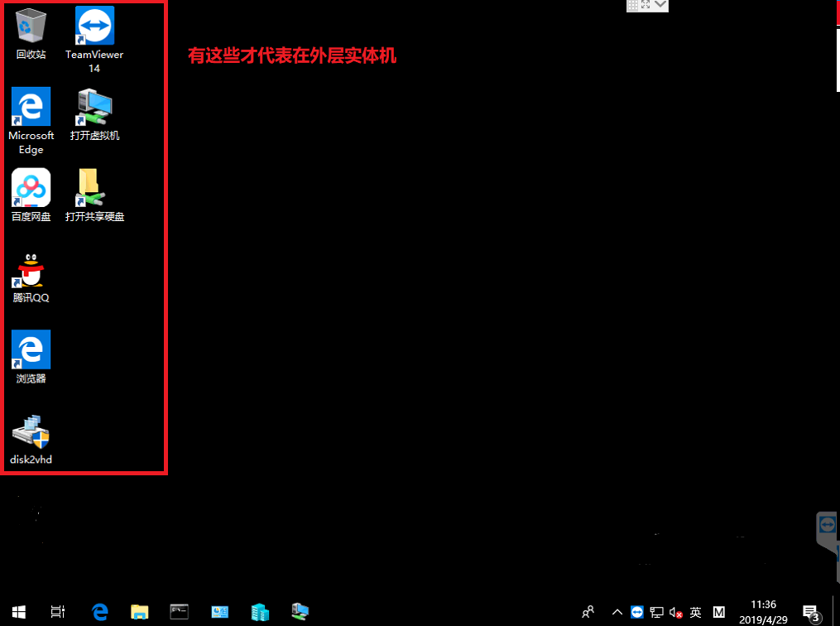Open the TeamViewer side panel tab
Image resolution: width=840 pixels, height=626 pixels.
[x=827, y=525]
